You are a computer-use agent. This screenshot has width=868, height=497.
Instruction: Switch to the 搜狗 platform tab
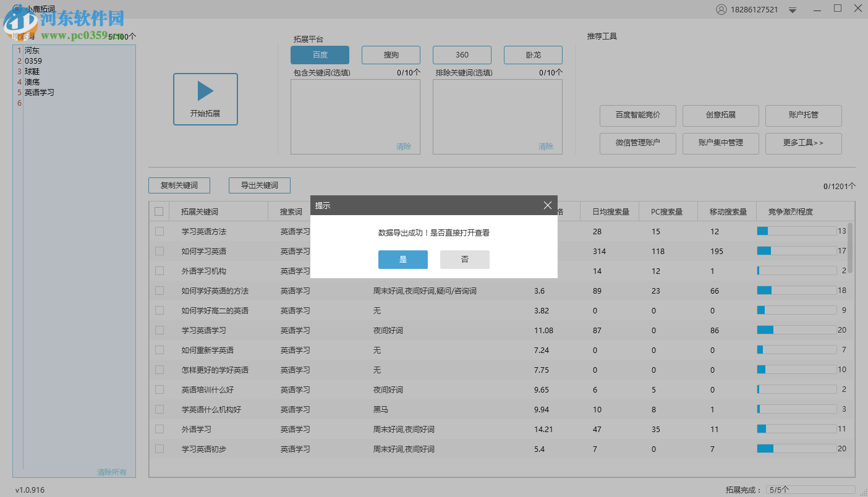pos(391,54)
